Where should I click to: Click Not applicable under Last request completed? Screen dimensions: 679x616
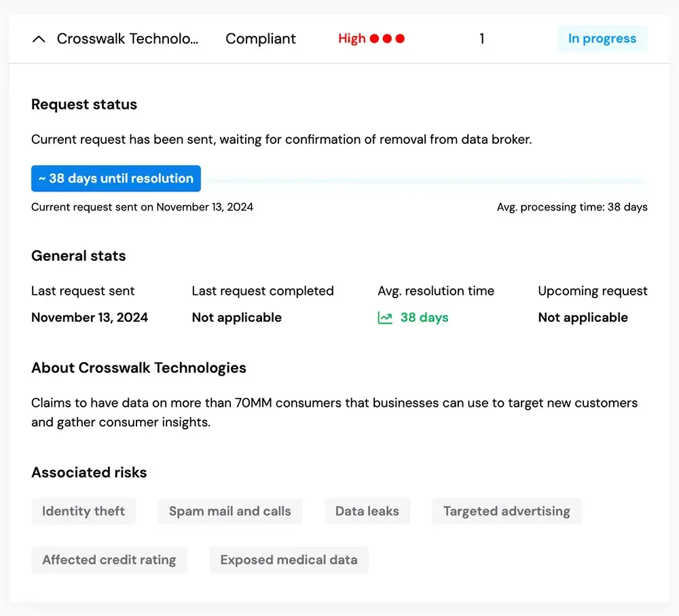(237, 318)
